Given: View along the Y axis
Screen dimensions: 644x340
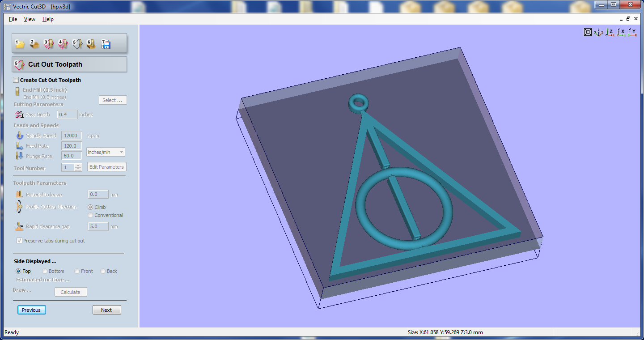Looking at the screenshot, I should 632,32.
